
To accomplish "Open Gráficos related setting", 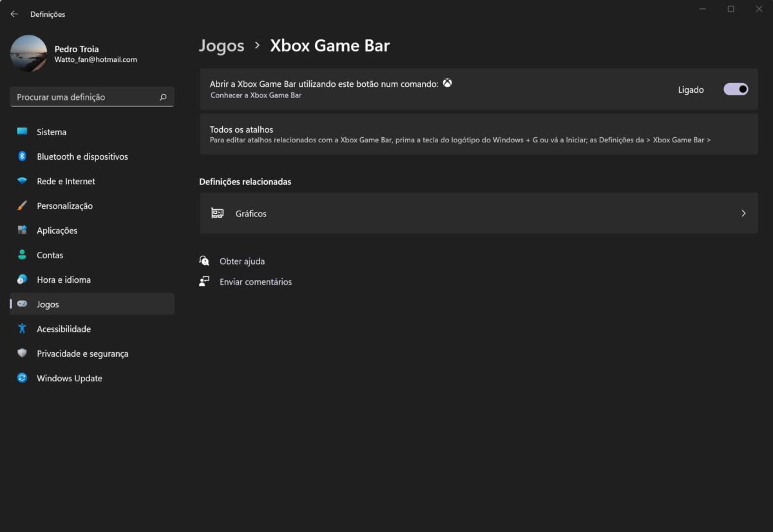I will 479,213.
